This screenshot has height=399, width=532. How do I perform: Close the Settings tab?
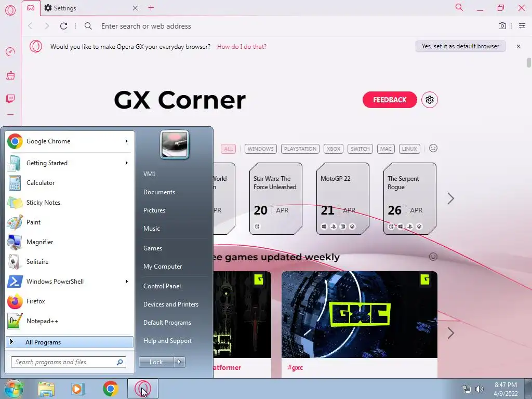(x=135, y=8)
